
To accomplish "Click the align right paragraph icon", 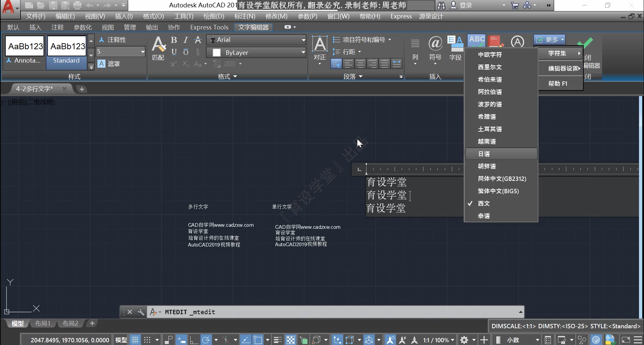I will coord(372,64).
